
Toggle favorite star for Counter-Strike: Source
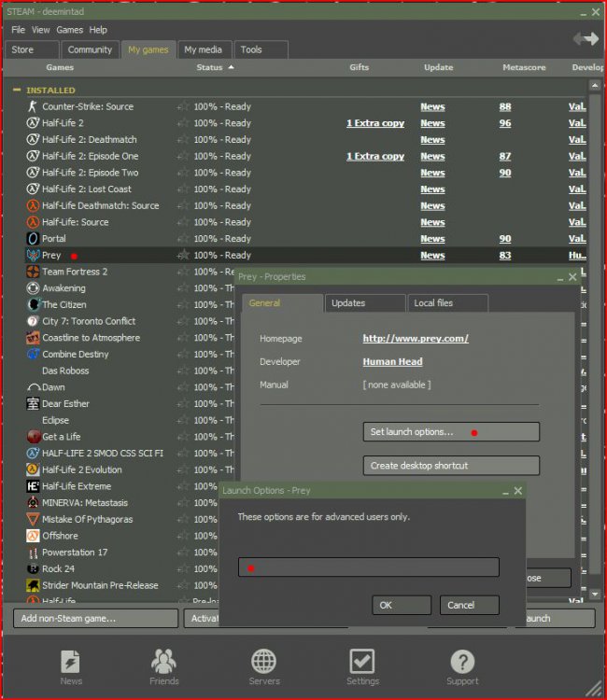click(183, 106)
